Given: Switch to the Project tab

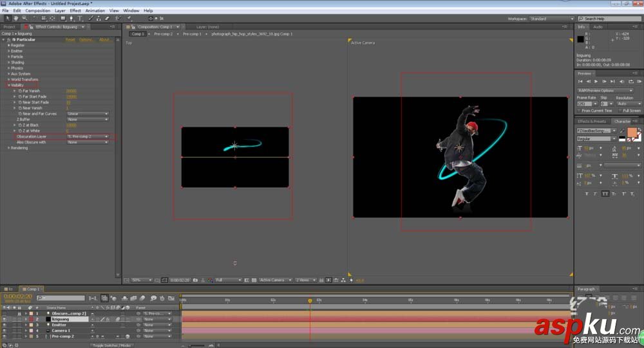Looking at the screenshot, I should point(10,27).
